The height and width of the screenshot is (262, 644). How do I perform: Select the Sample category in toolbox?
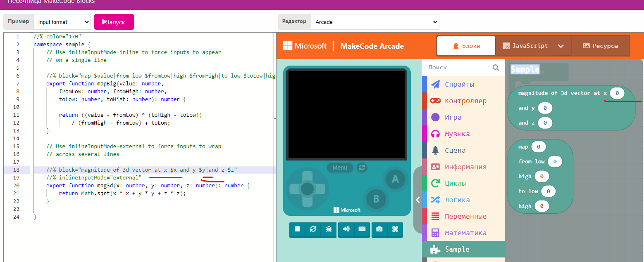coord(463,249)
